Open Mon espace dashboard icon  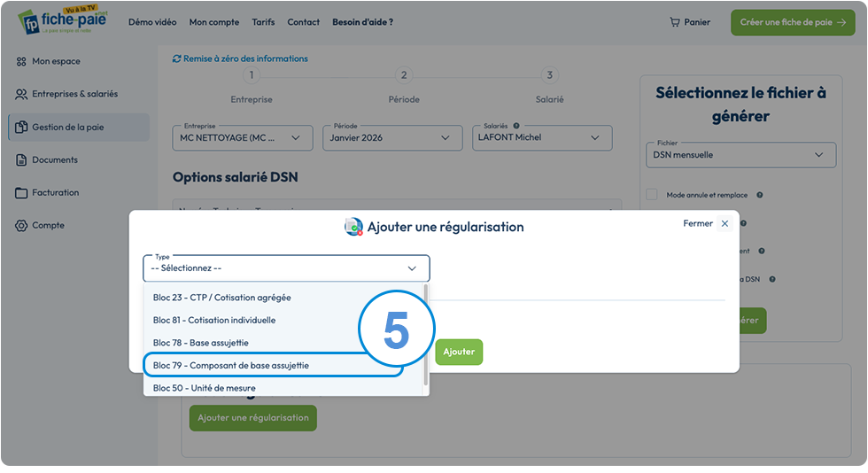pyautogui.click(x=21, y=61)
